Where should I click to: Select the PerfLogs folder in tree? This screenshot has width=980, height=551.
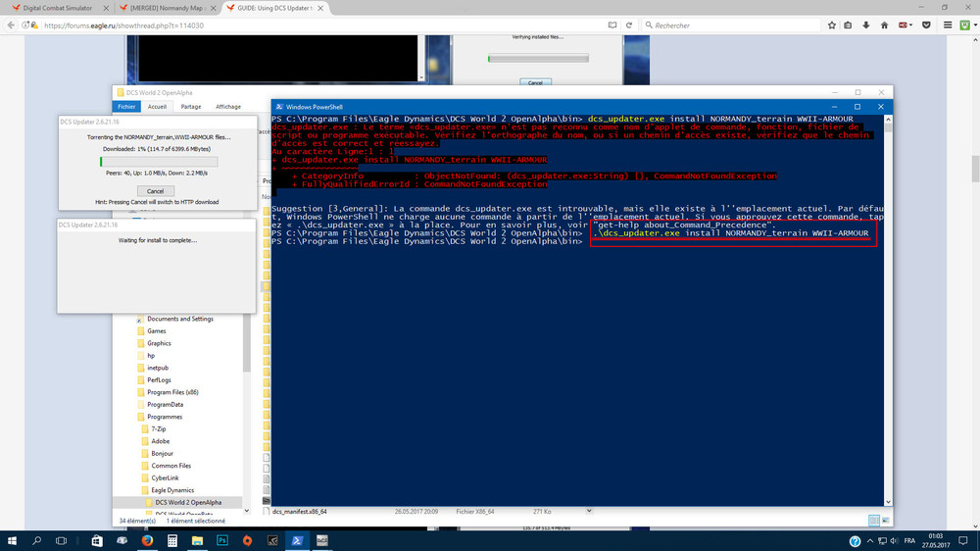point(159,380)
